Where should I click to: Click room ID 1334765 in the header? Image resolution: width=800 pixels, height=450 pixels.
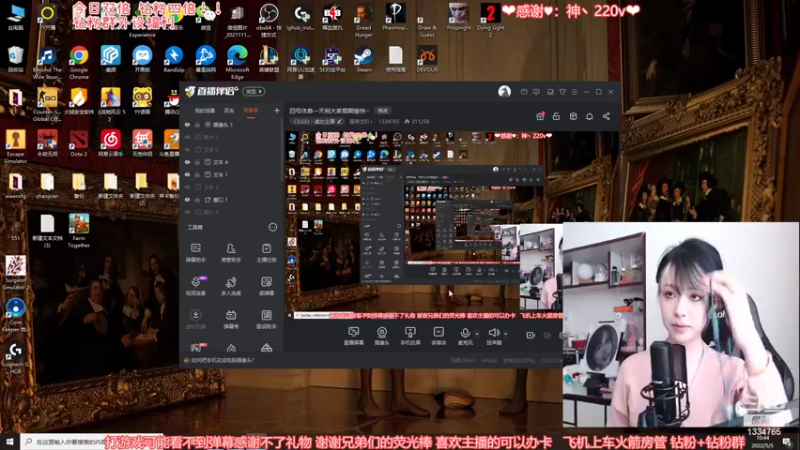pyautogui.click(x=389, y=121)
